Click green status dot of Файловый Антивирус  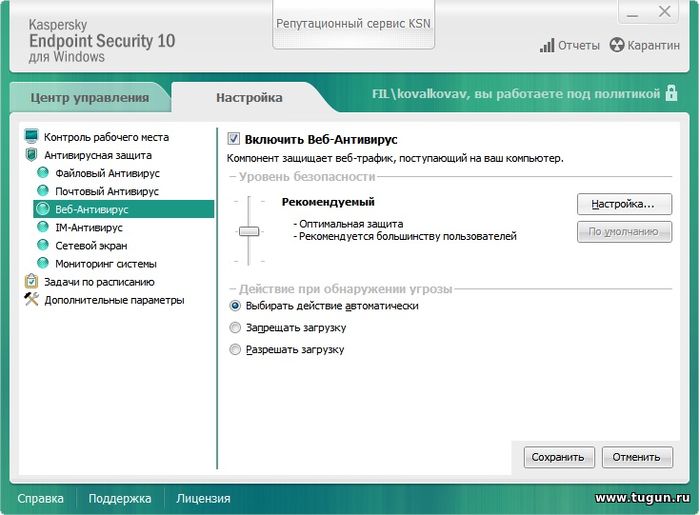pos(43,173)
